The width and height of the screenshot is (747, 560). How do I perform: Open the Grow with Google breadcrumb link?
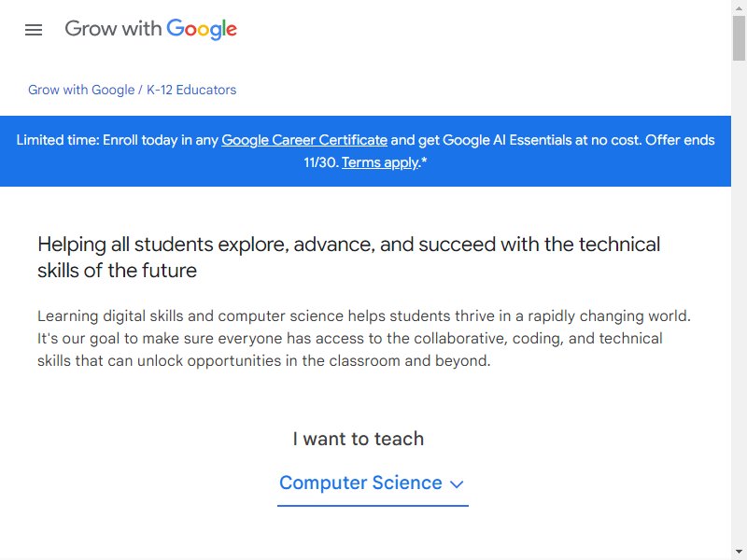click(x=81, y=90)
